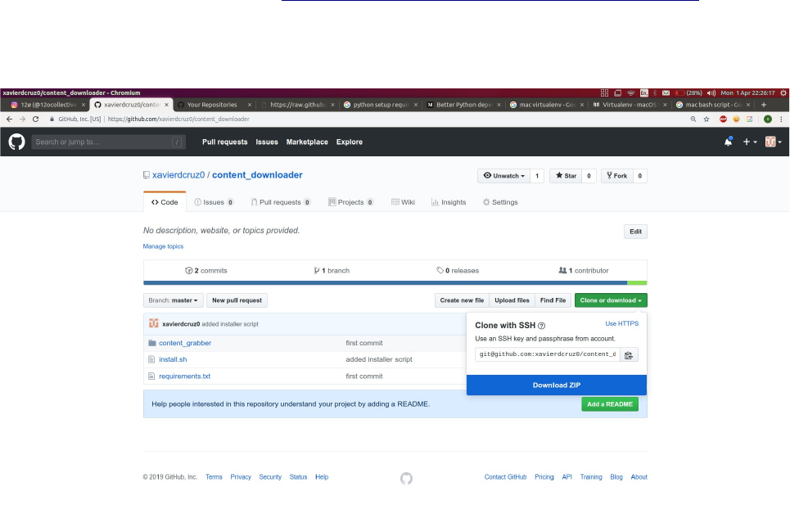
Task: Click the Wi-Fi indicator in the top panel
Action: click(631, 92)
